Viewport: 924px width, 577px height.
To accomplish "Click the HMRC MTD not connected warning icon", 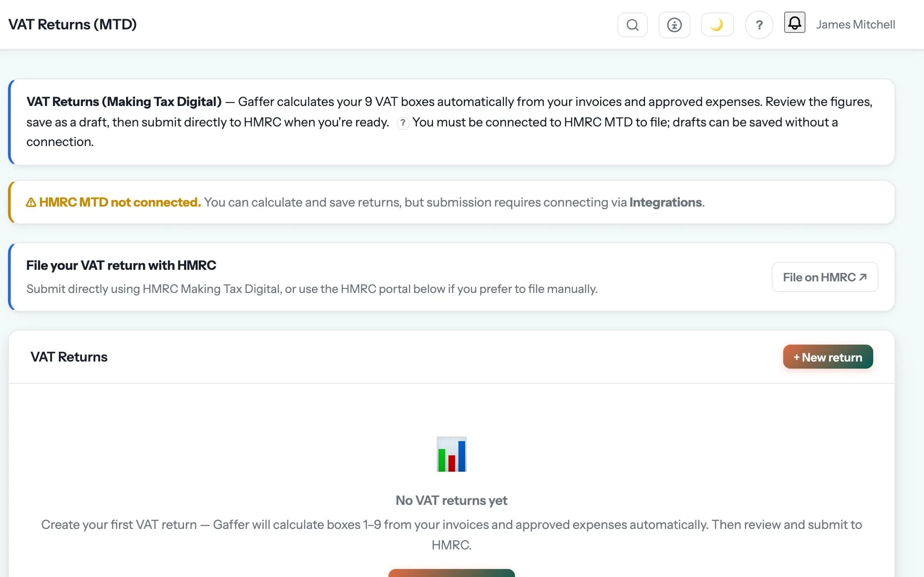I will coord(31,202).
